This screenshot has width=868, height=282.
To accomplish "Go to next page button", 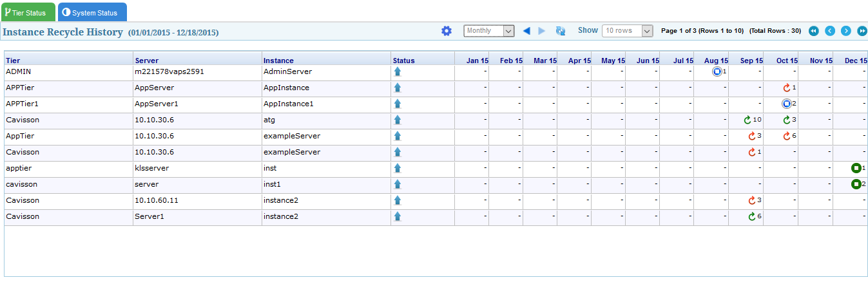I will (x=846, y=31).
